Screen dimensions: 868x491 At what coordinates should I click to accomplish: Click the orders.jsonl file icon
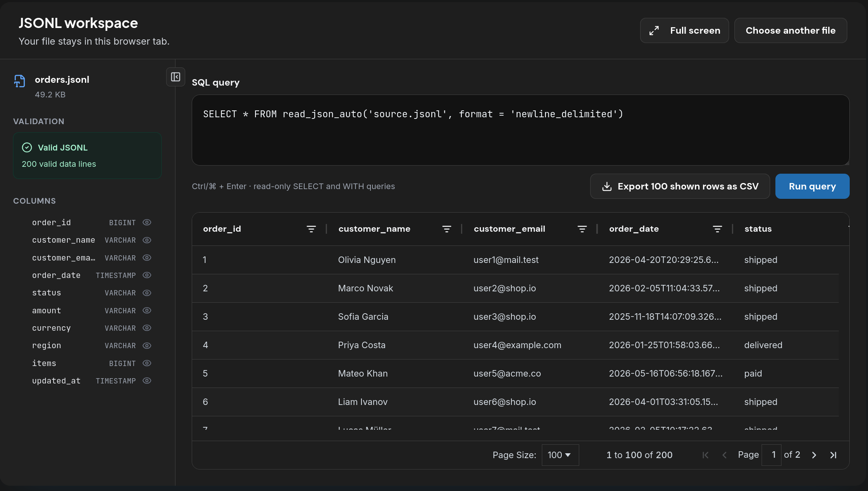pyautogui.click(x=19, y=81)
